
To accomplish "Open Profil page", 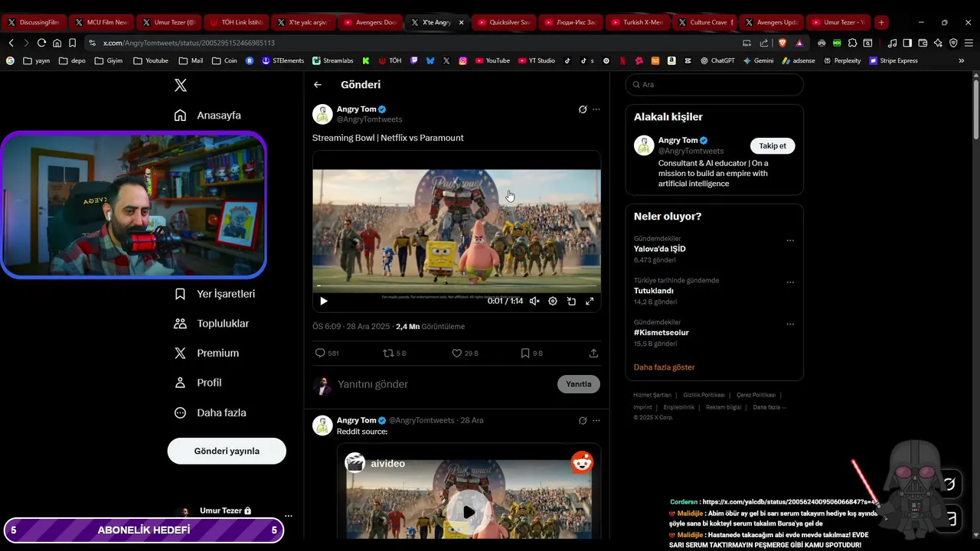I will click(198, 383).
